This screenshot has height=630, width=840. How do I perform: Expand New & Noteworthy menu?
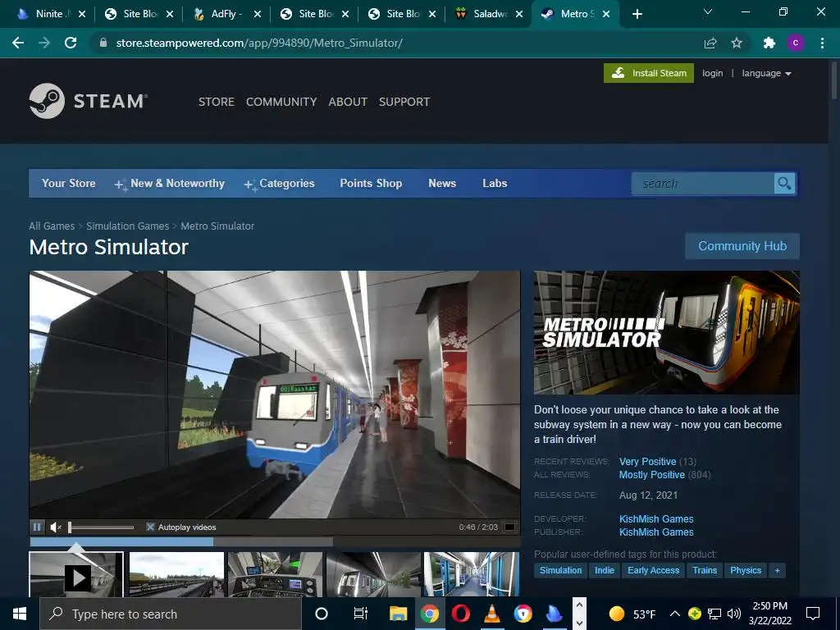[x=170, y=184]
